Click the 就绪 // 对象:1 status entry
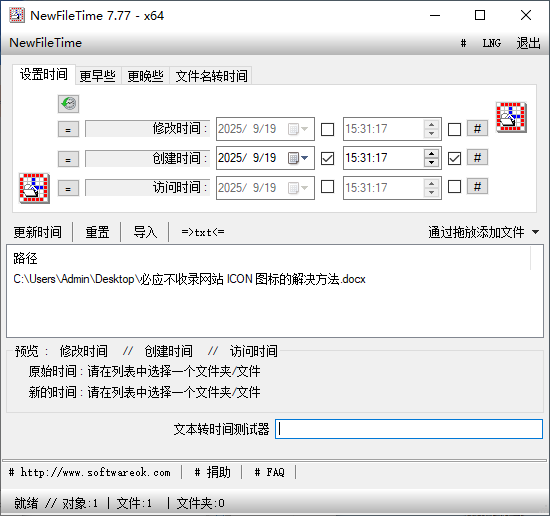The image size is (550, 516). pyautogui.click(x=56, y=503)
